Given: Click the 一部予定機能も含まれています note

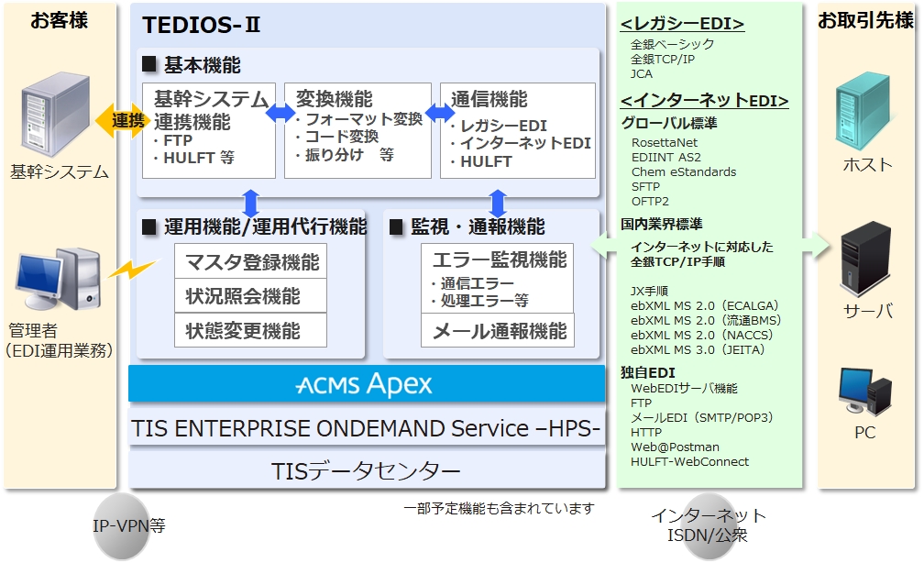Looking at the screenshot, I should (499, 508).
